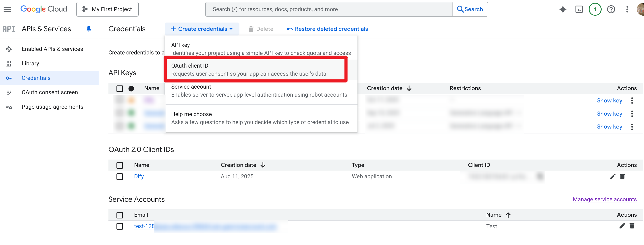Select all API Keys header checkbox

pos(120,89)
